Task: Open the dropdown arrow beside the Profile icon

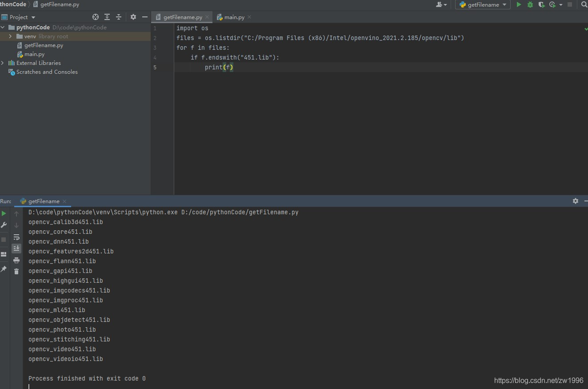Action: (x=561, y=5)
